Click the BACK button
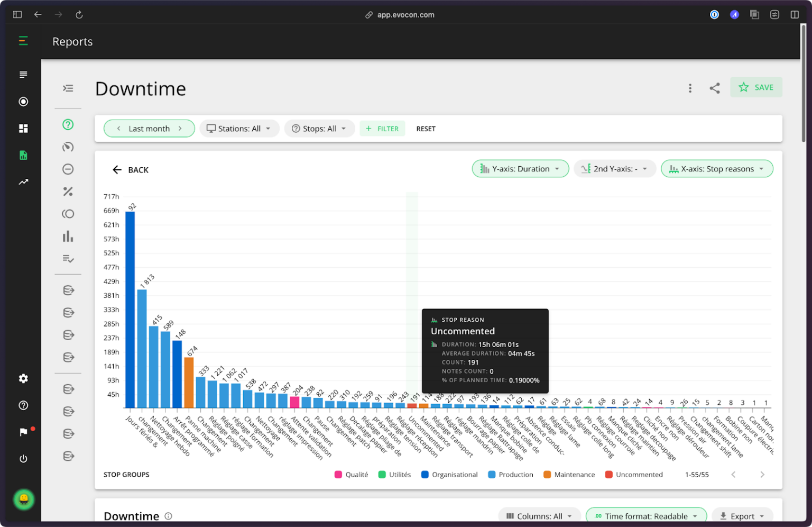812x527 pixels. [131, 170]
